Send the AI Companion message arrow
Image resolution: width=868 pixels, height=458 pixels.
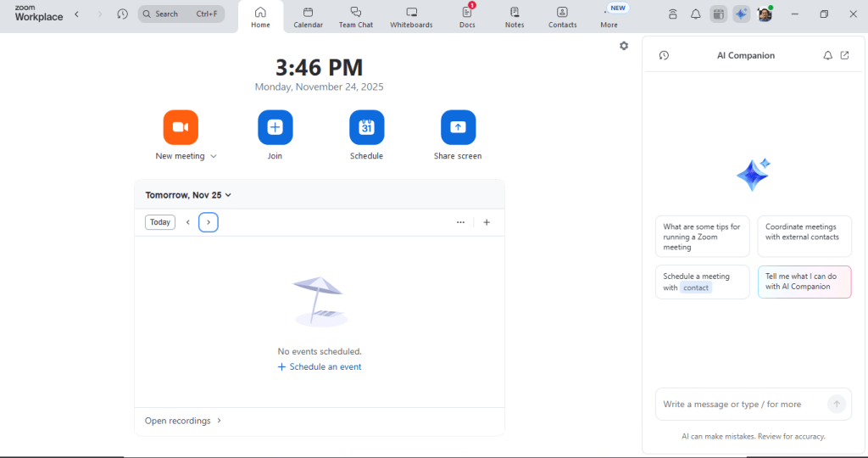click(x=837, y=405)
